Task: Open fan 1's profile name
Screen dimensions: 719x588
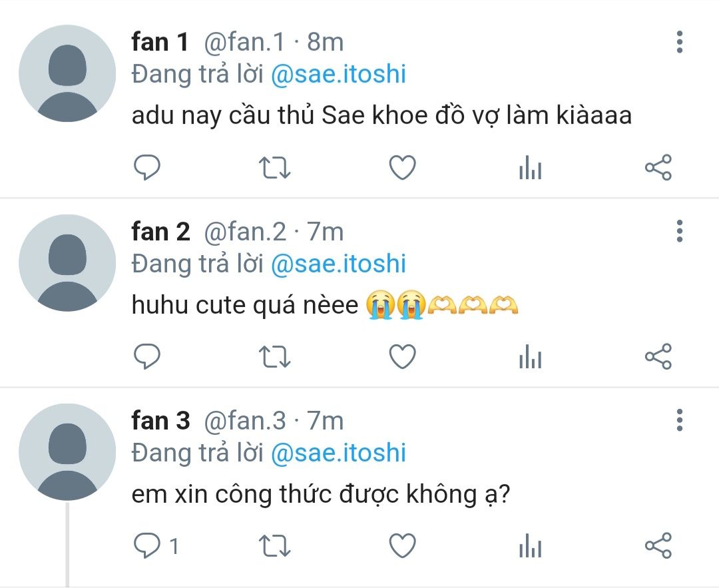Action: tap(160, 42)
